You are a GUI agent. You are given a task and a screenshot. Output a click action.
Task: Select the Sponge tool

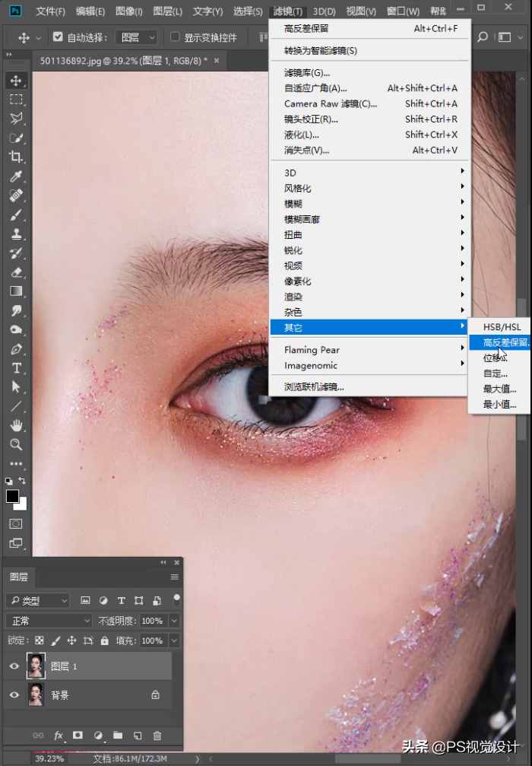pos(16,329)
